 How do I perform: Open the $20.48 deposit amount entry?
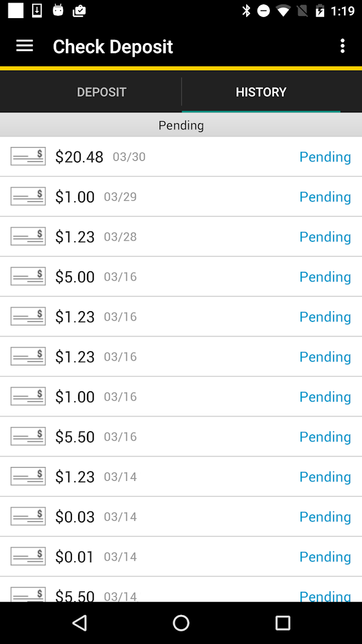pos(79,157)
